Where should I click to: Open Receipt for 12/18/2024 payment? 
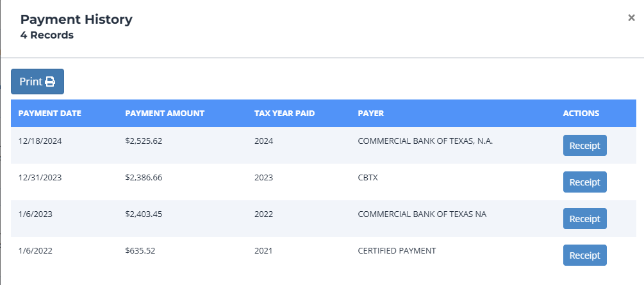(584, 145)
